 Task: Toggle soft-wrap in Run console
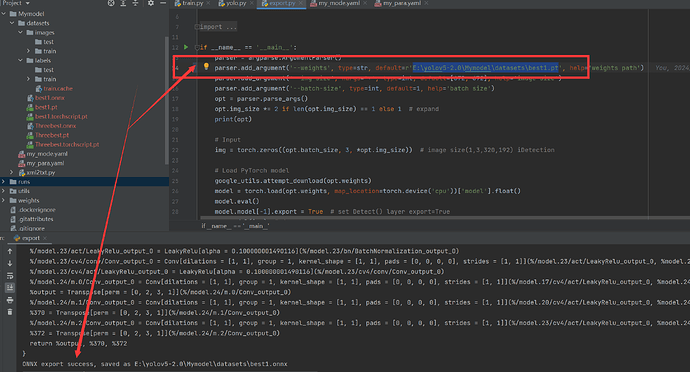point(10,276)
